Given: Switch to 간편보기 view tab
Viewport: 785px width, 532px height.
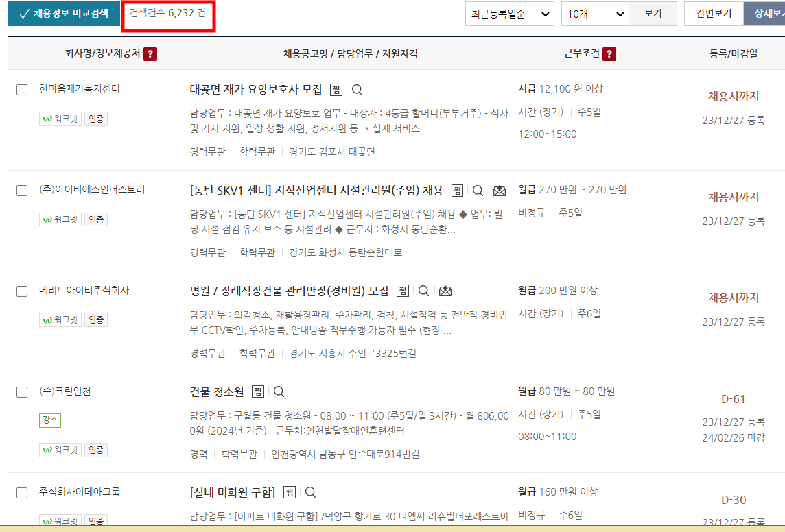Looking at the screenshot, I should pos(714,13).
